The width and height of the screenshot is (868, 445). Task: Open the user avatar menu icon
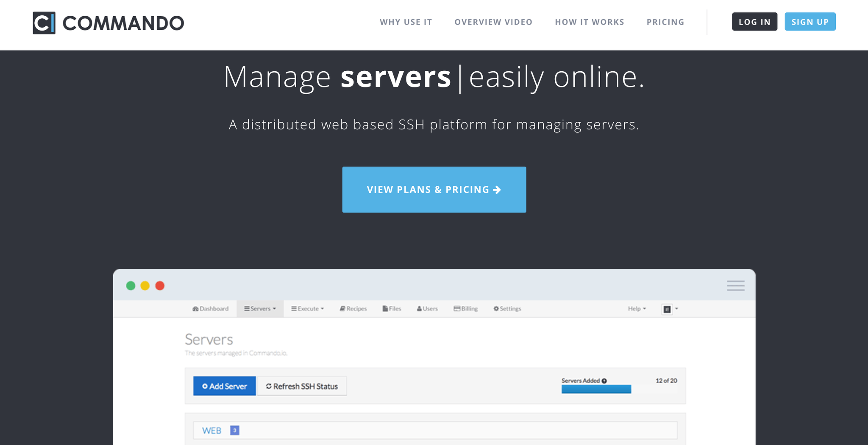point(667,309)
